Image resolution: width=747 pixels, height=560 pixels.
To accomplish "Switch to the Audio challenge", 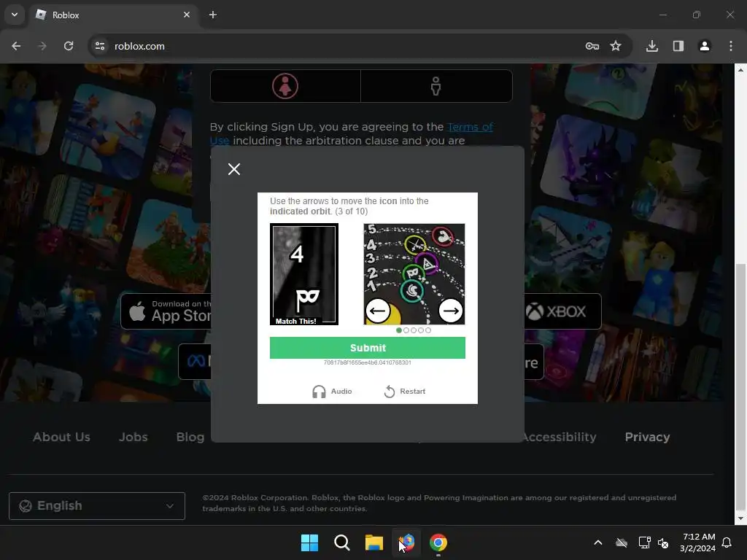I will [332, 392].
